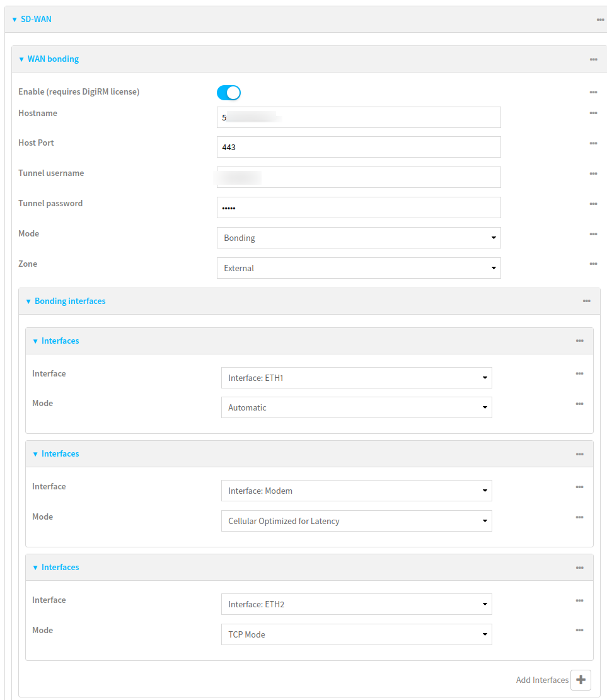This screenshot has width=607, height=700.
Task: Click the Host Port field label
Action: (36, 143)
